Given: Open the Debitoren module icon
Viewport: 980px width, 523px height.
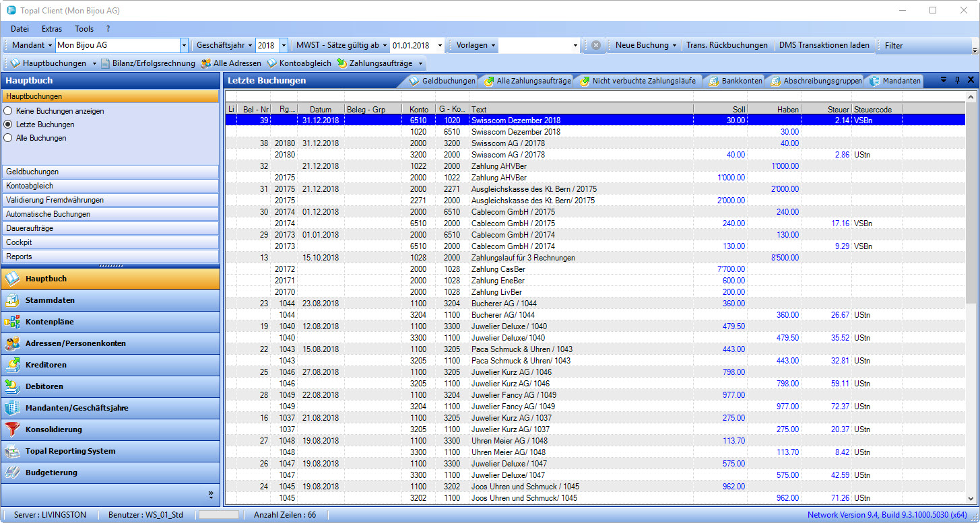Looking at the screenshot, I should click(13, 386).
